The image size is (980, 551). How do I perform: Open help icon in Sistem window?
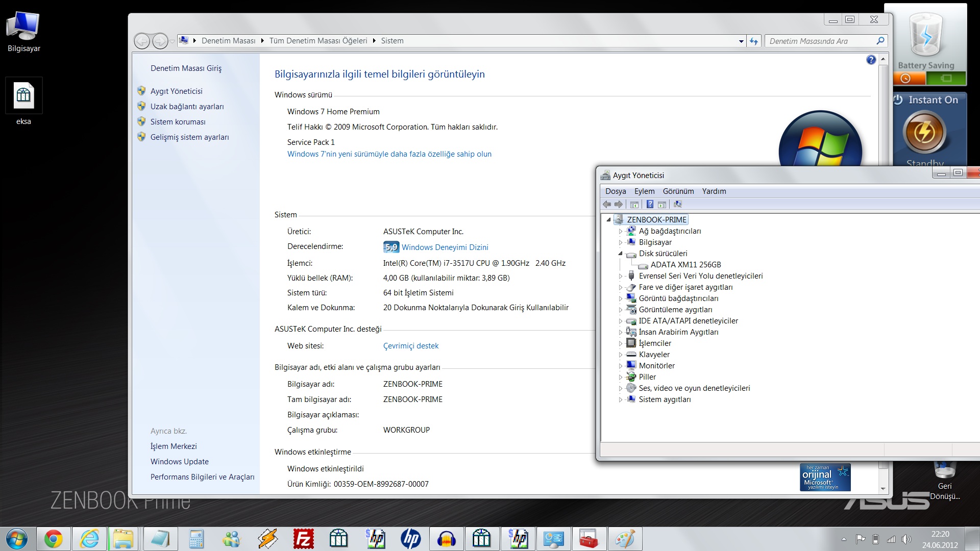point(871,60)
